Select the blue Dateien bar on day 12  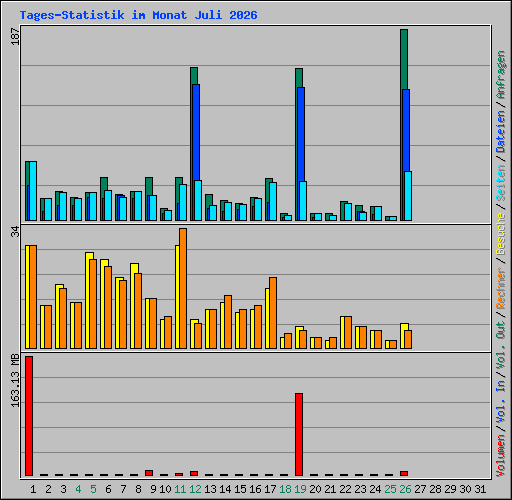pos(196,132)
